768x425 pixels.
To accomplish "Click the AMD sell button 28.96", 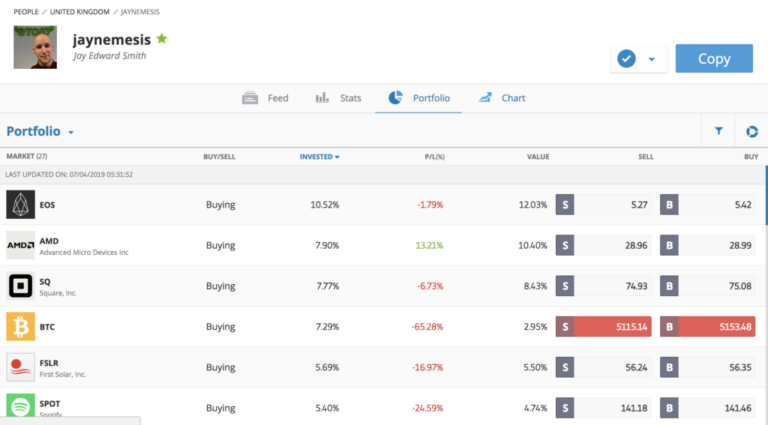I will [x=603, y=245].
